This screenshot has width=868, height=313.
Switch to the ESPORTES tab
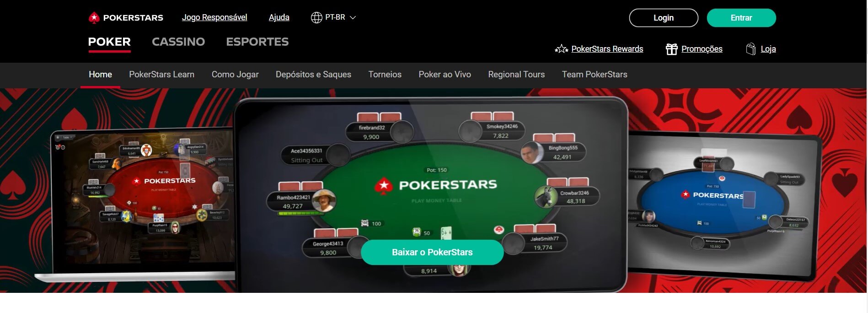point(257,42)
